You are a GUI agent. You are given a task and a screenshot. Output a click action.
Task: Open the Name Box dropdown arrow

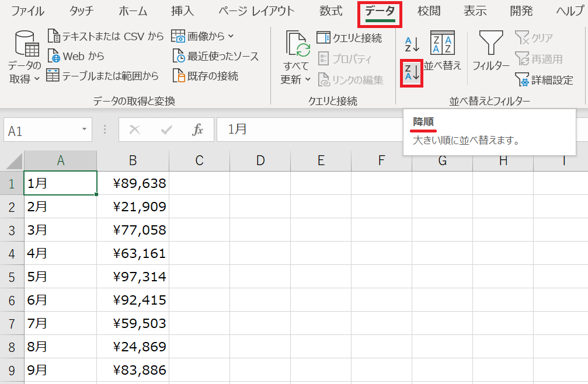coord(84,130)
